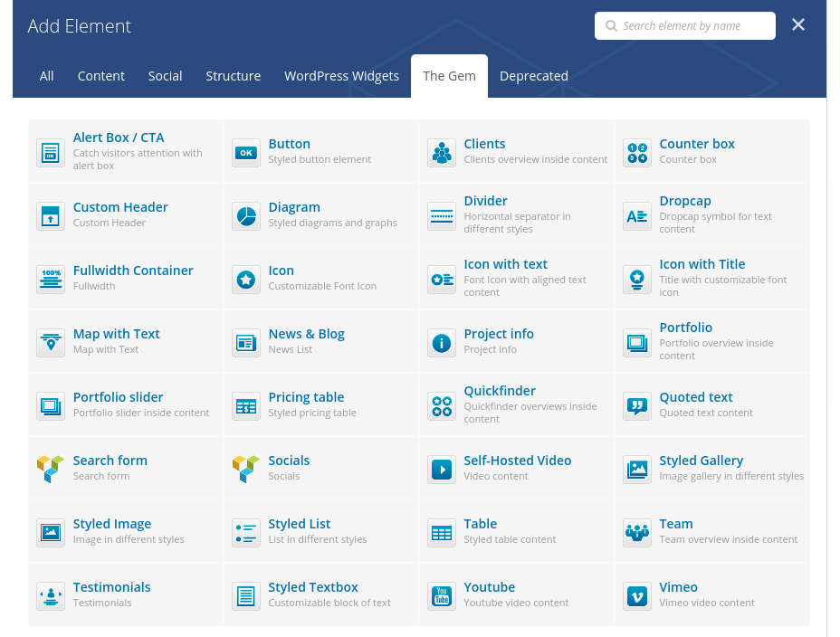Click the Counter box numbers icon
Image resolution: width=840 pixels, height=637 pixels.
point(637,153)
